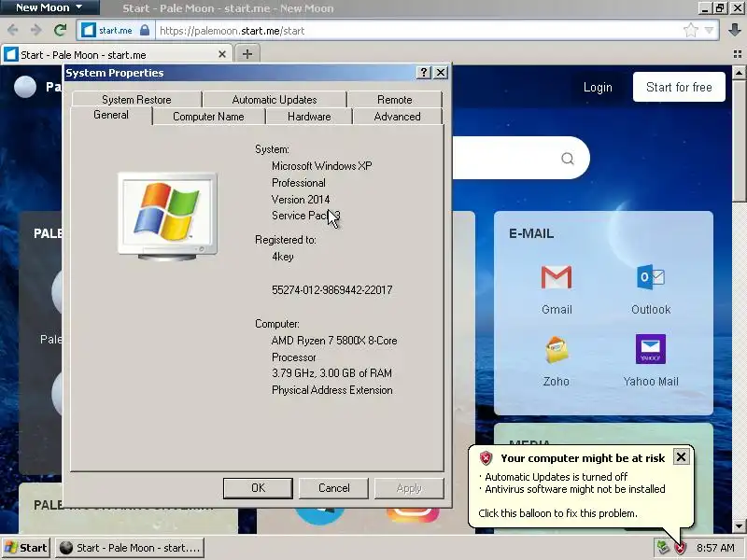Image resolution: width=747 pixels, height=560 pixels.
Task: Open the Zoho shortcut icon
Action: (x=556, y=350)
